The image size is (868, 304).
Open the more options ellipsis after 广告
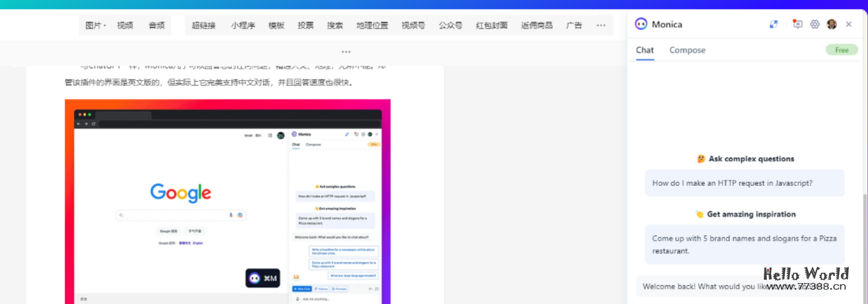click(x=601, y=25)
